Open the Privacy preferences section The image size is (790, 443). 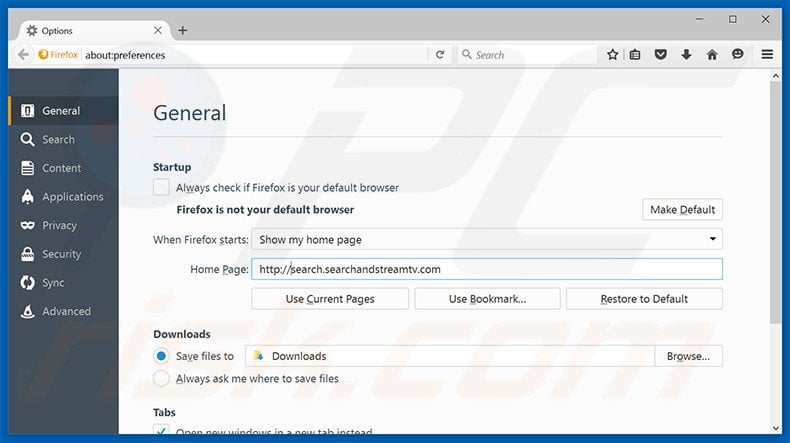pyautogui.click(x=63, y=225)
